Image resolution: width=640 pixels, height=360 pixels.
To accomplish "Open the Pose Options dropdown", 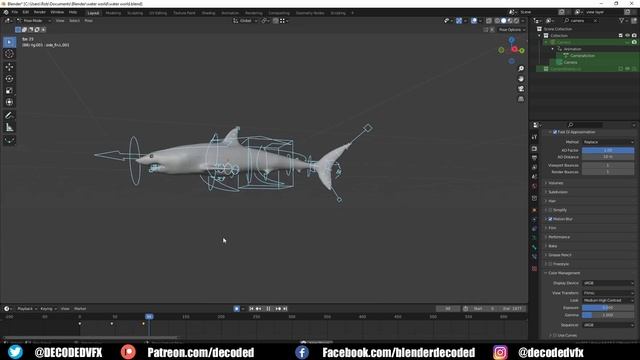I will pyautogui.click(x=512, y=30).
